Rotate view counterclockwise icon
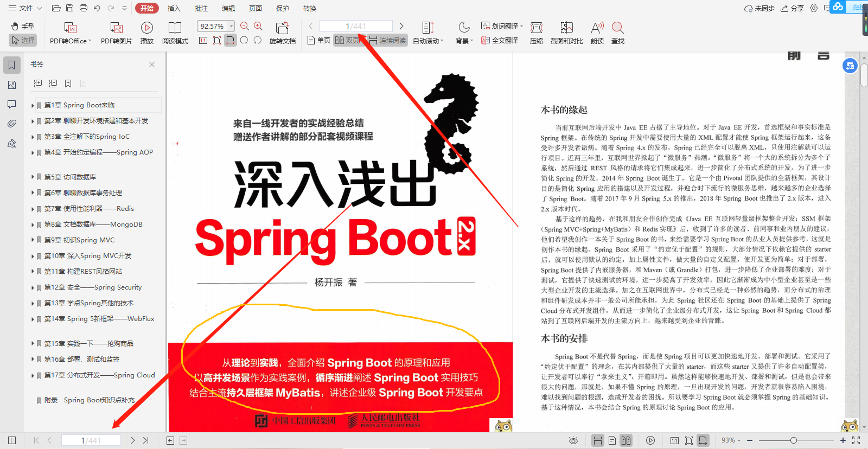868x449 pixels. click(258, 41)
